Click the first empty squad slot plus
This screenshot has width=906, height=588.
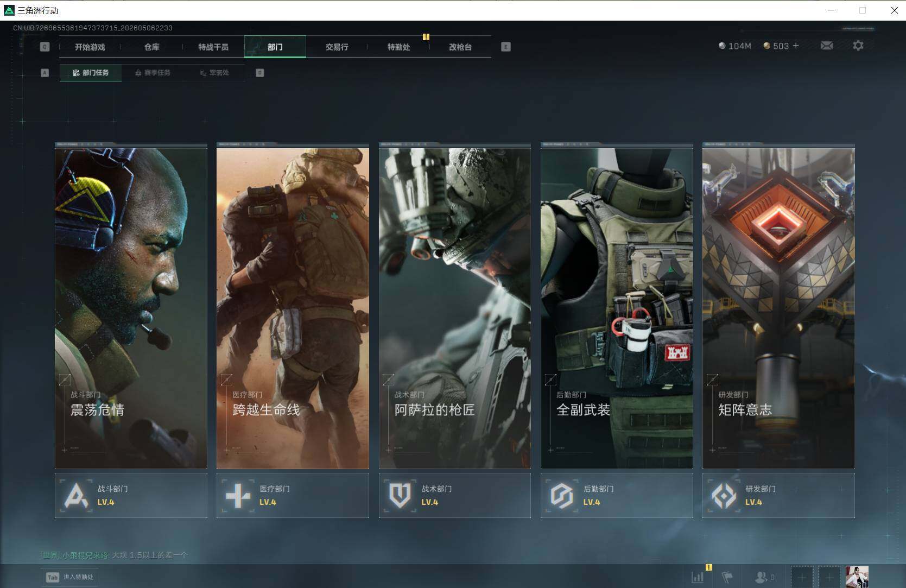pos(802,577)
